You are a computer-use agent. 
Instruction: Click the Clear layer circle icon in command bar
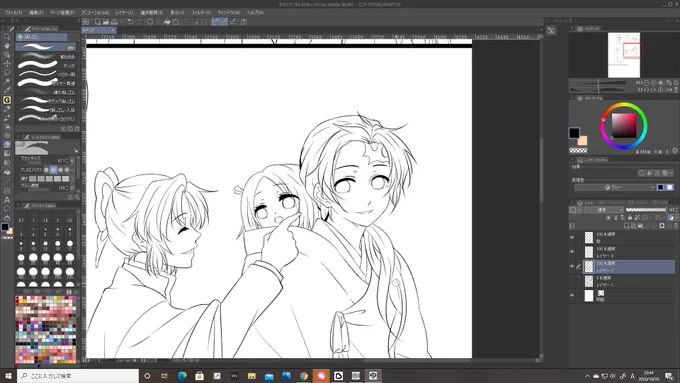click(150, 22)
